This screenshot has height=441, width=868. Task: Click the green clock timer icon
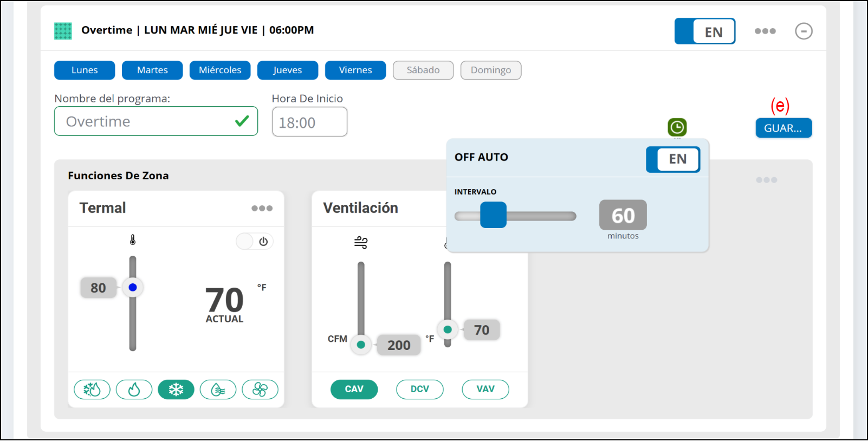click(x=677, y=127)
